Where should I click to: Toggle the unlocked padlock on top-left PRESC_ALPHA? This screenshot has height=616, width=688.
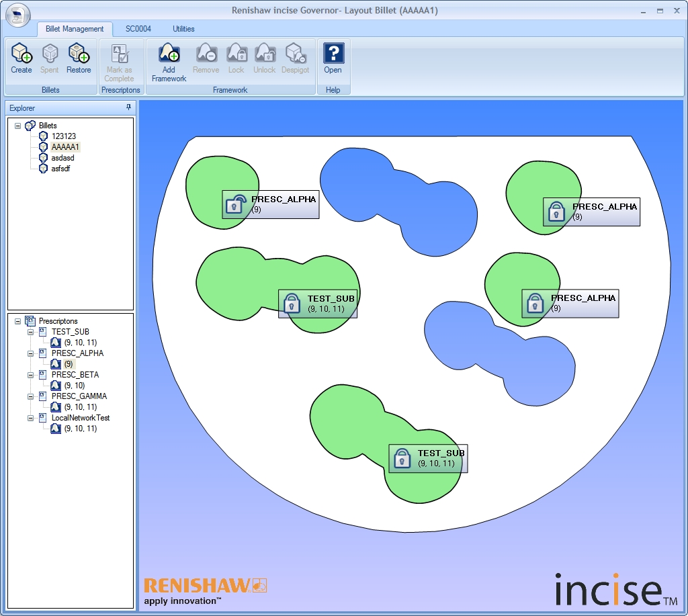click(x=234, y=204)
